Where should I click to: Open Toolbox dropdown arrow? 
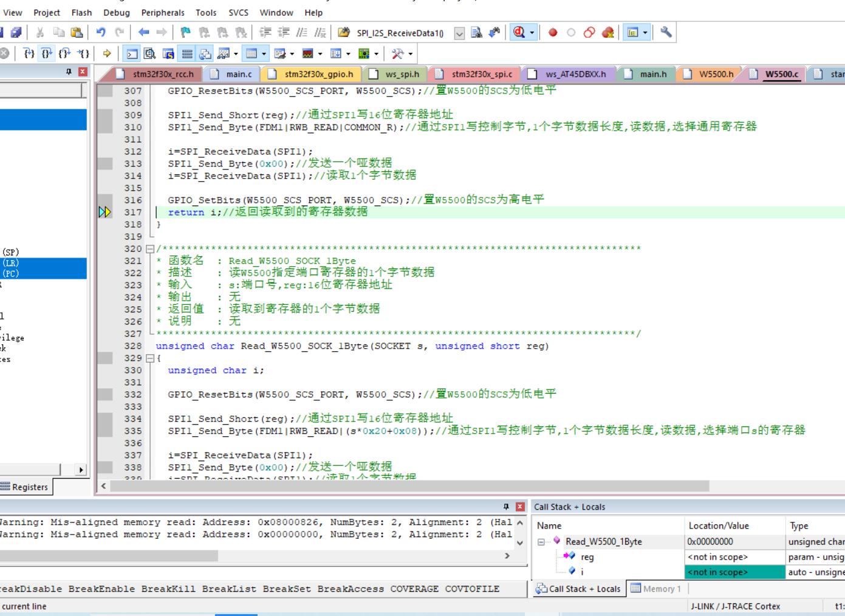pos(411,54)
